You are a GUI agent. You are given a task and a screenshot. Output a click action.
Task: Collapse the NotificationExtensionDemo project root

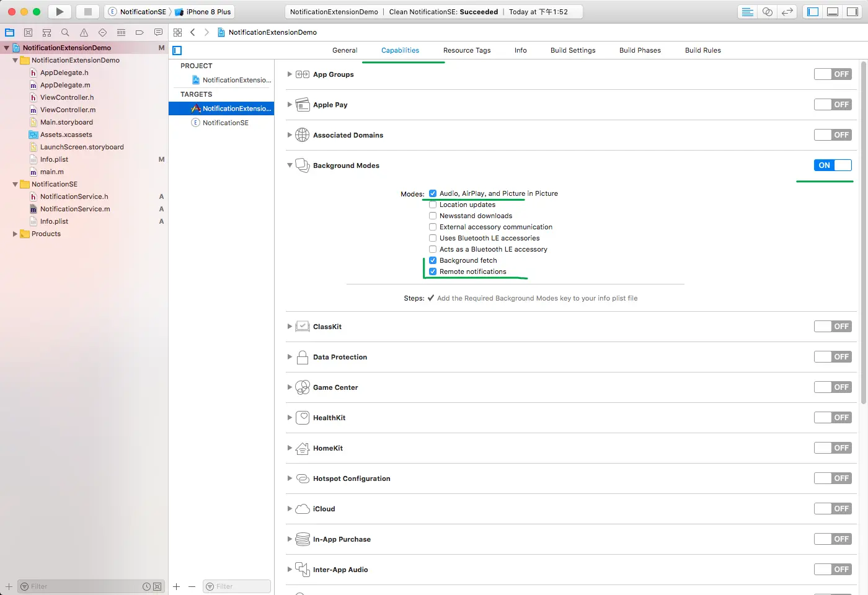[6, 48]
